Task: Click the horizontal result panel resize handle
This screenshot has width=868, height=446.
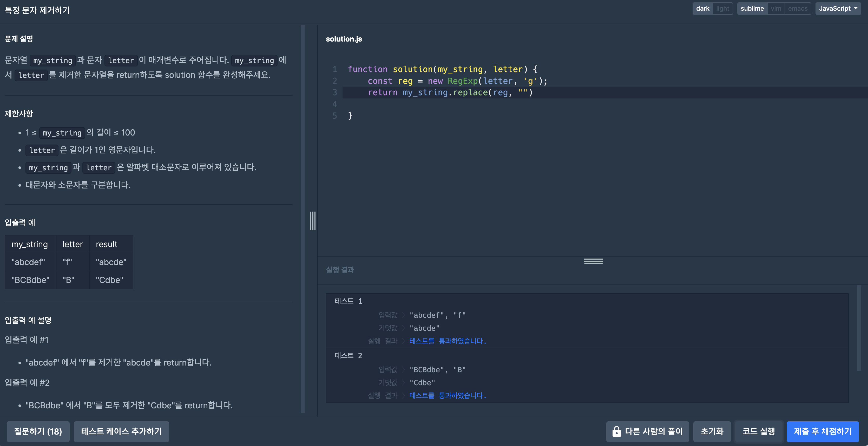Action: click(593, 261)
